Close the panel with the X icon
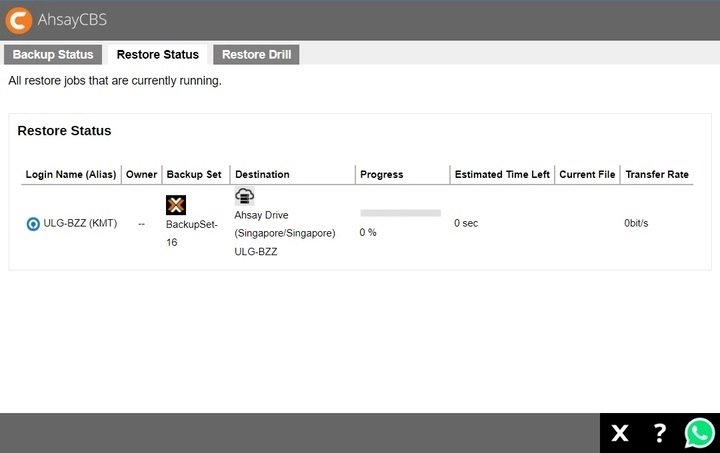 (x=619, y=433)
